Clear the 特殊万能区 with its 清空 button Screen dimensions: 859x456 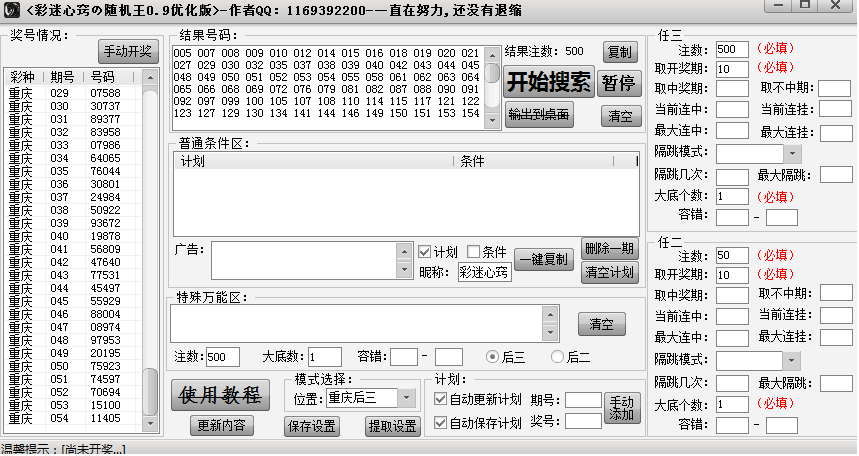[602, 324]
